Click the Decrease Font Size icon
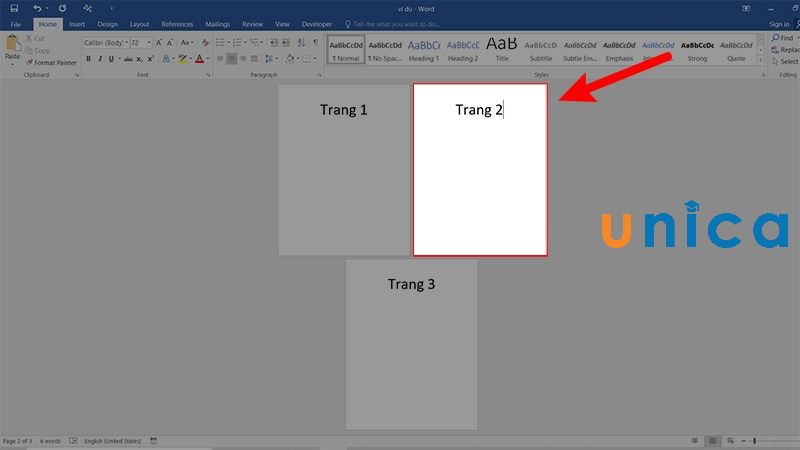 tap(169, 43)
